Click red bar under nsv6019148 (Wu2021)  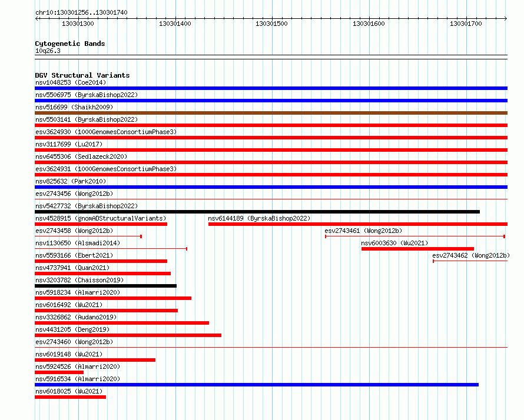(95, 360)
